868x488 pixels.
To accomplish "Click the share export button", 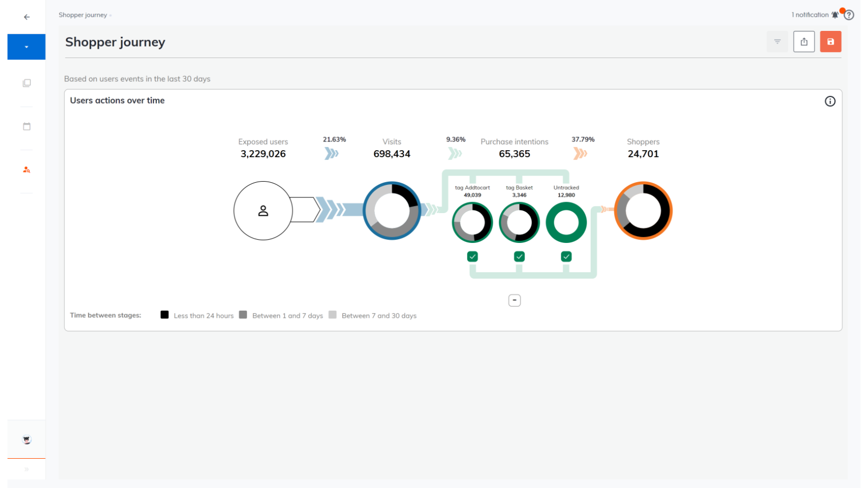I will click(804, 42).
